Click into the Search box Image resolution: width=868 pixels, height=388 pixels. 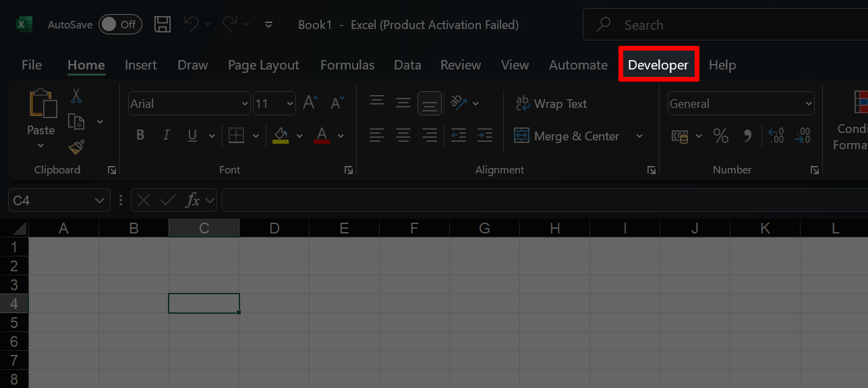coord(725,25)
